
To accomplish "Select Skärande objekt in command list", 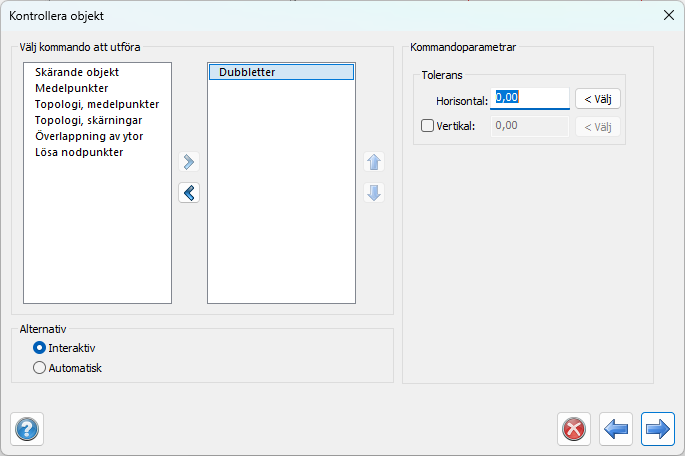I will (77, 73).
